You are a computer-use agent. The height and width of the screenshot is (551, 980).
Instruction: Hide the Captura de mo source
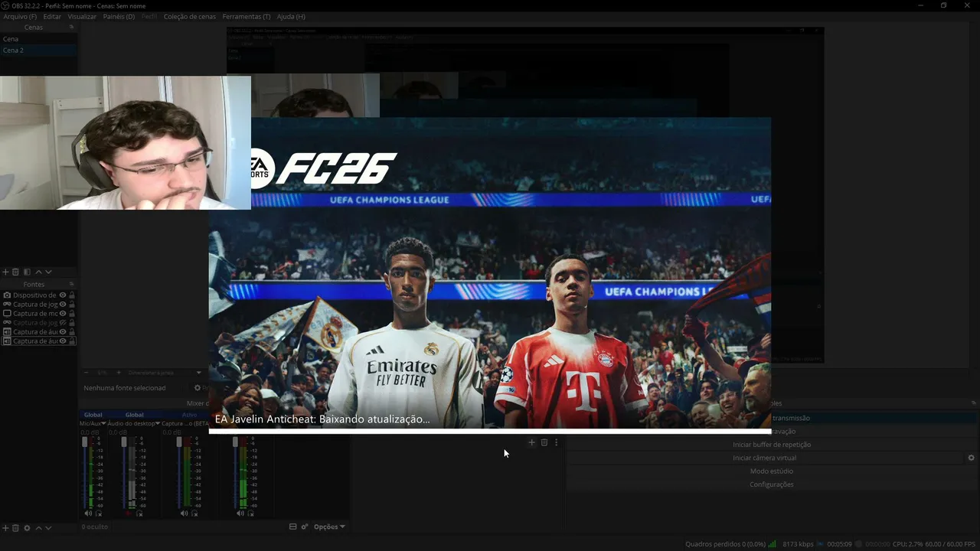(63, 313)
